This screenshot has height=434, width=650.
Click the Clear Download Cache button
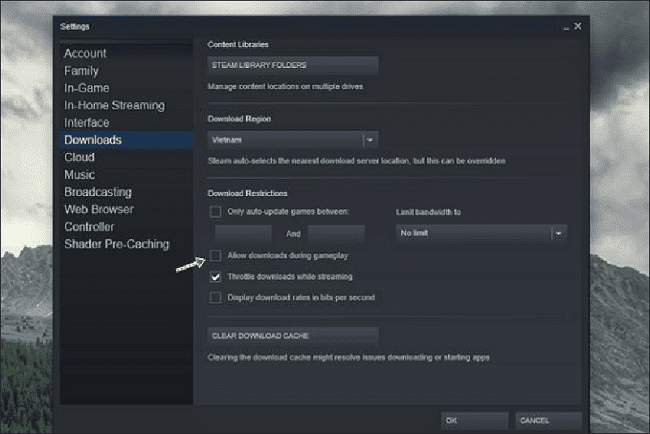coord(293,336)
